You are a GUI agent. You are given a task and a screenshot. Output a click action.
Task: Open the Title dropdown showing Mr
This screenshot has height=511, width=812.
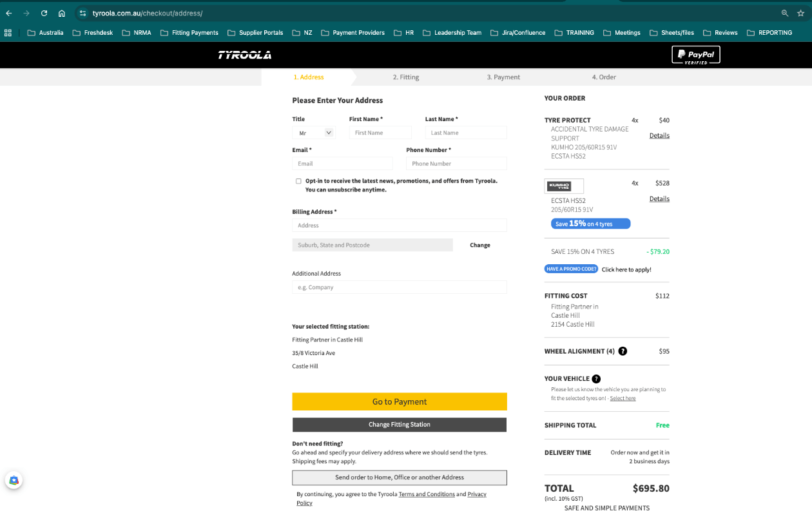click(x=314, y=133)
